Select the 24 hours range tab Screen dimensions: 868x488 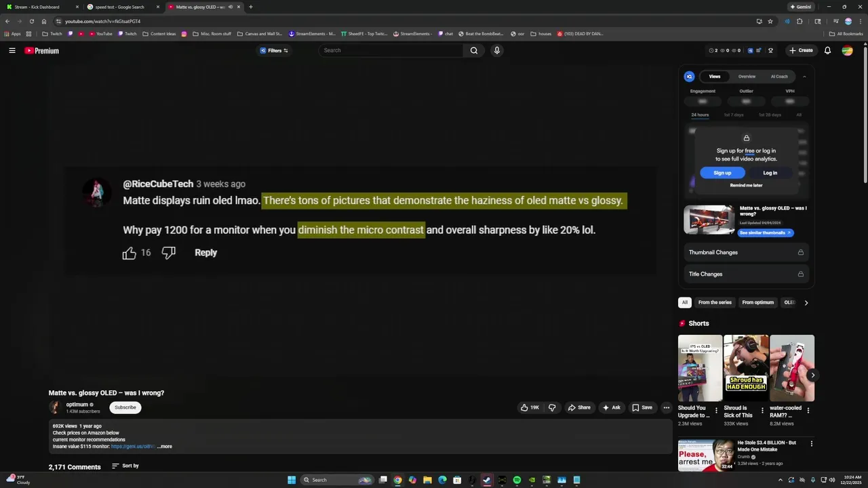pyautogui.click(x=700, y=115)
